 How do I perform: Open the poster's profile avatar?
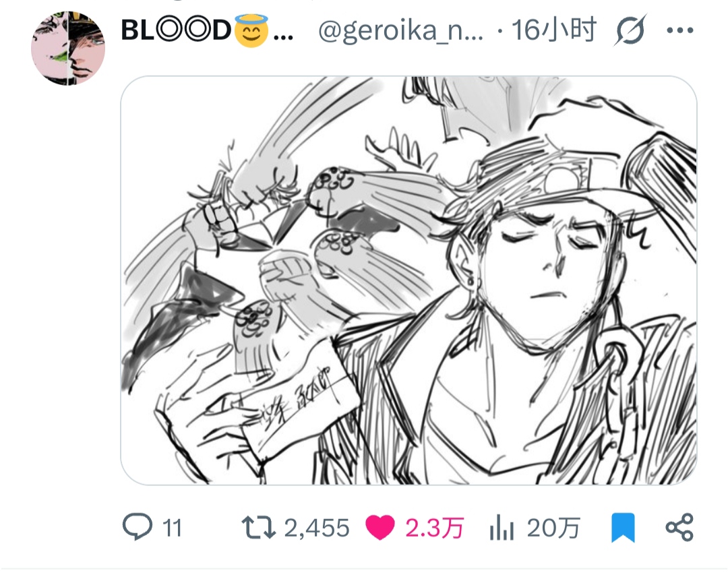click(68, 48)
